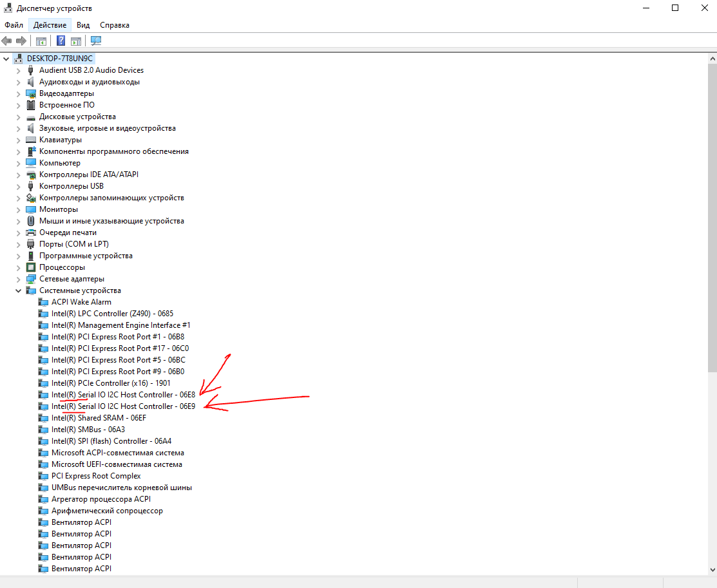717x588 pixels.
Task: Click the Клавиатуры keyboard category icon
Action: click(x=31, y=140)
